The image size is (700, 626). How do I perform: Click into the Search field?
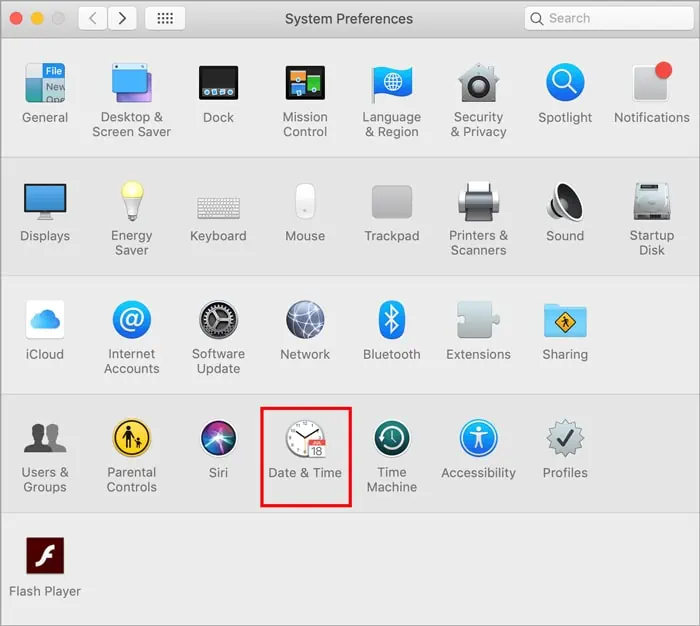point(612,18)
